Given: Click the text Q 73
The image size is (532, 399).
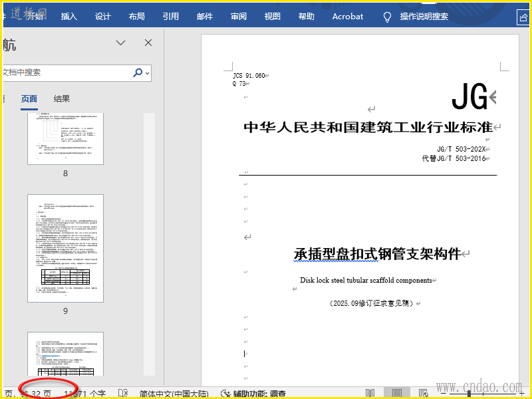Looking at the screenshot, I should pyautogui.click(x=239, y=84).
